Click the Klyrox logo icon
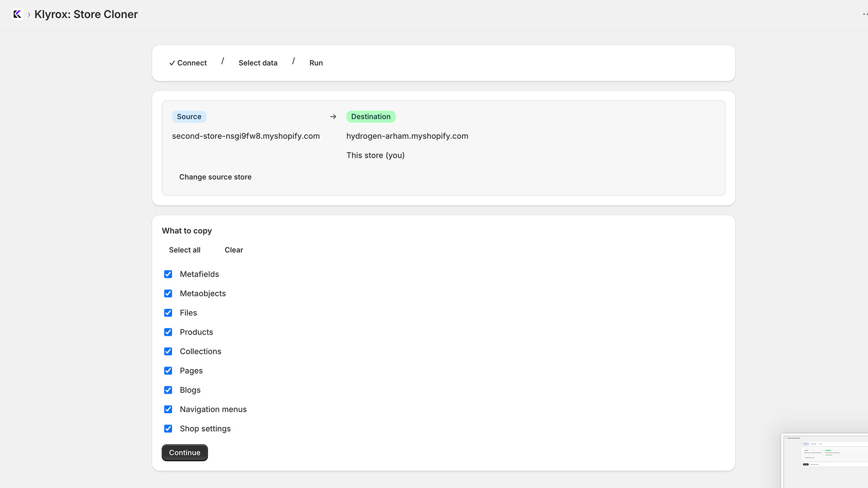This screenshot has width=868, height=488. [x=17, y=15]
